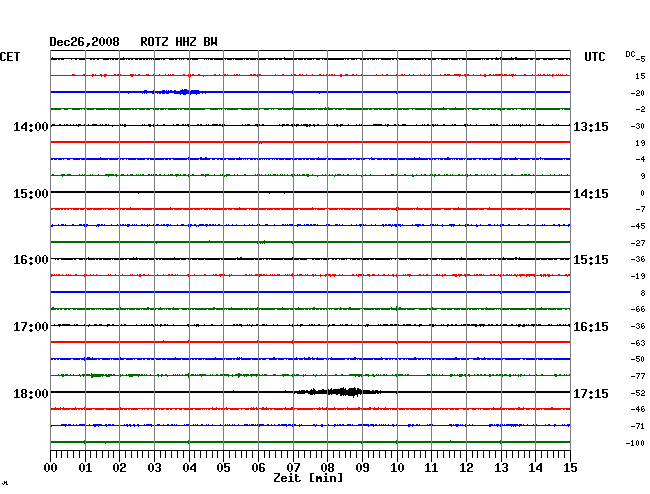Click the 18:00 CET time label
Viewport: 650px width, 494px height.
click(31, 393)
